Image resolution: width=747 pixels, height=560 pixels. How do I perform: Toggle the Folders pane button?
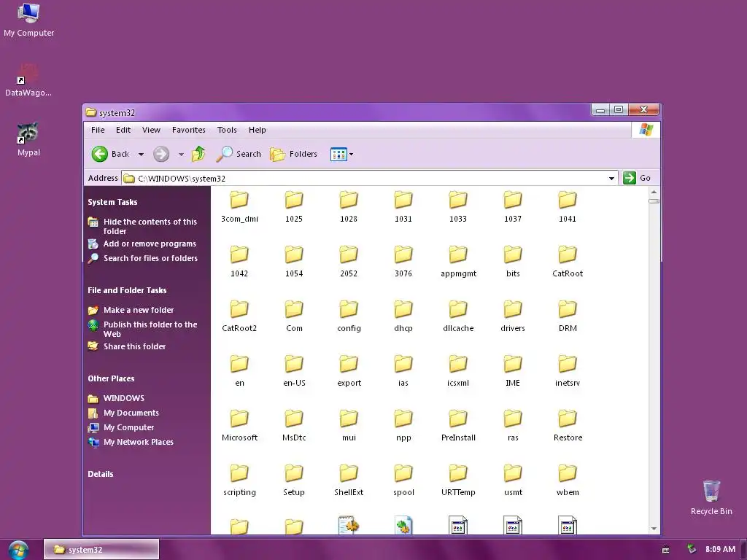[x=293, y=154]
